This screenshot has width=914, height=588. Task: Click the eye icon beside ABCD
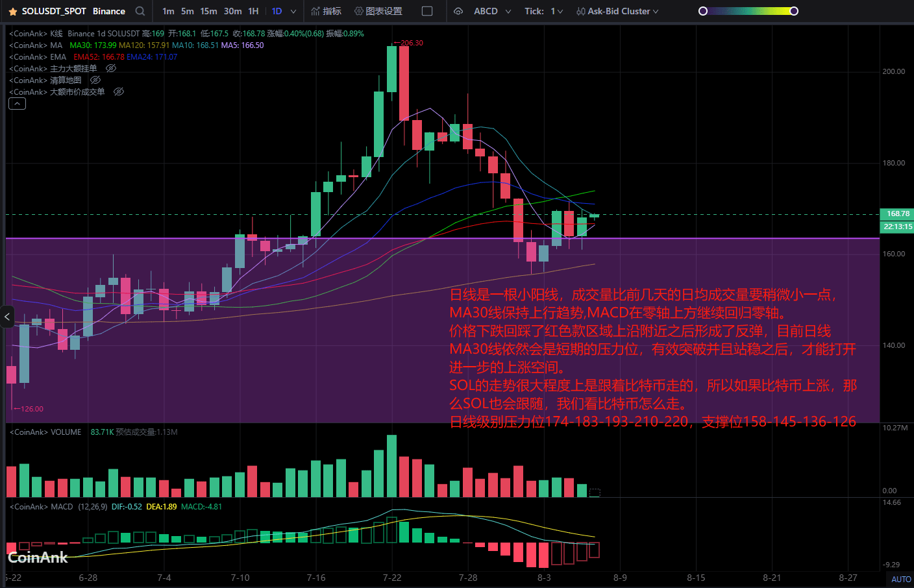[458, 11]
